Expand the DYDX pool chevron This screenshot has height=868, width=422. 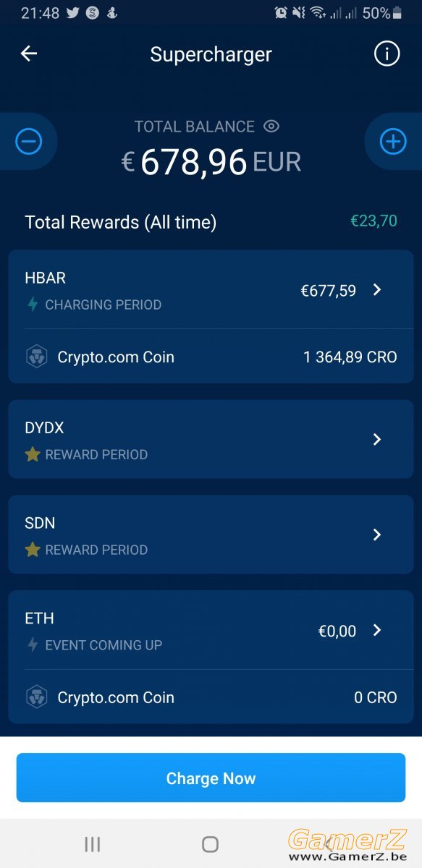pyautogui.click(x=376, y=440)
